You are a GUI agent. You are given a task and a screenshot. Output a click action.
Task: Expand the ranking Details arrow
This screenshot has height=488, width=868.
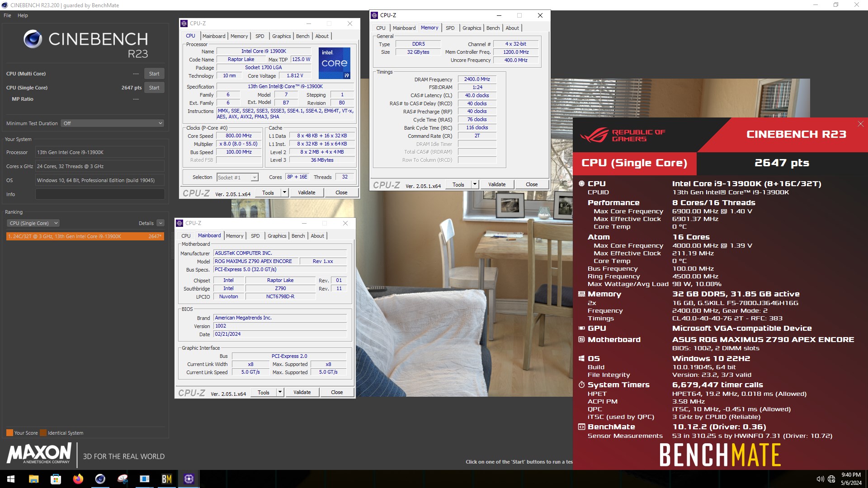(x=160, y=223)
